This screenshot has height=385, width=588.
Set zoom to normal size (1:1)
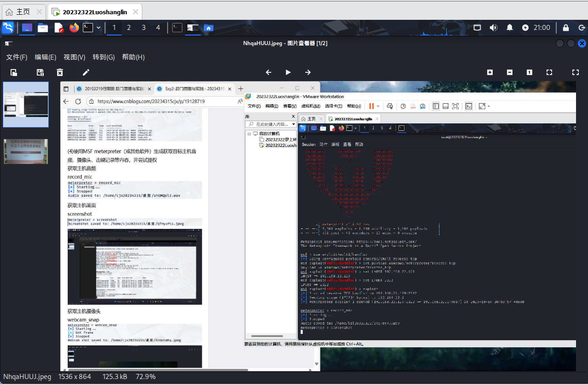pos(530,72)
